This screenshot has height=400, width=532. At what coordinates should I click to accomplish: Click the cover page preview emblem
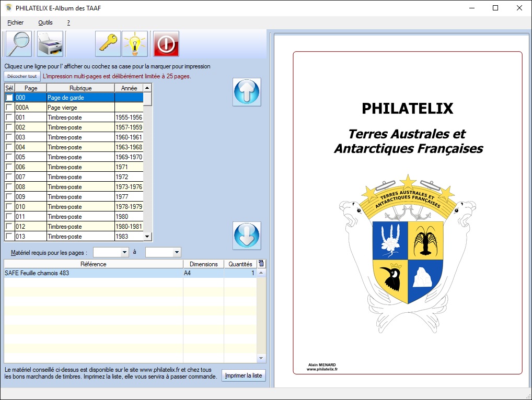(408, 254)
